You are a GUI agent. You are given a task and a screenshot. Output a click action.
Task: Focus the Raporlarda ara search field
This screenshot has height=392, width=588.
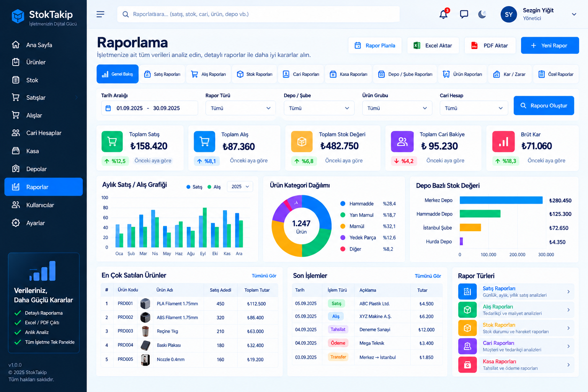(258, 14)
